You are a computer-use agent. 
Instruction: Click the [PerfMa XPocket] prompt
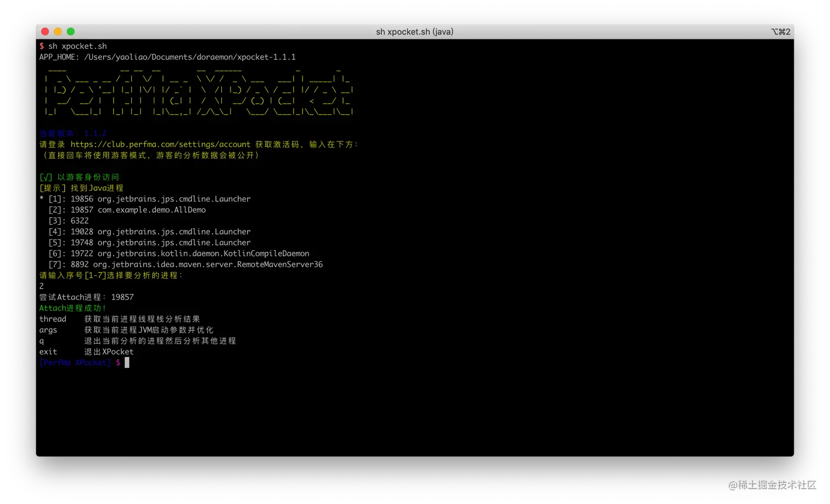(x=75, y=363)
